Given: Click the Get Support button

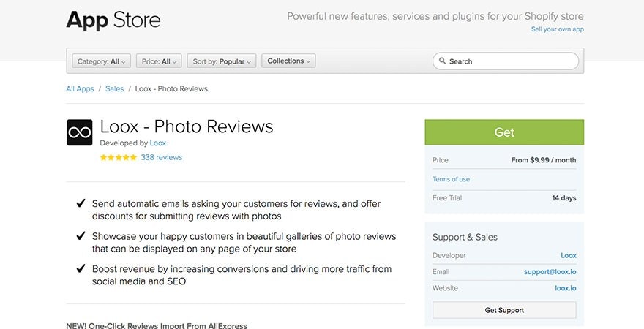Looking at the screenshot, I should point(504,310).
